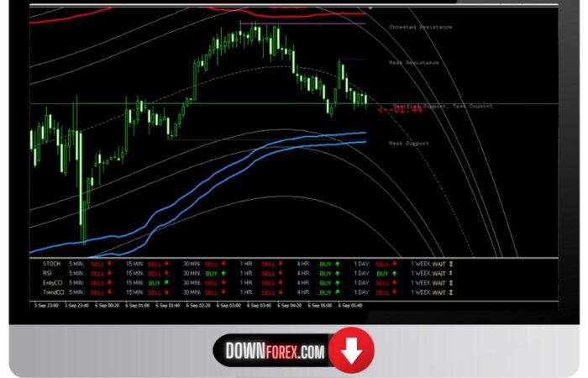Click TrendCCI 1 HR red sell arrow
588x378 pixels.
[282, 292]
